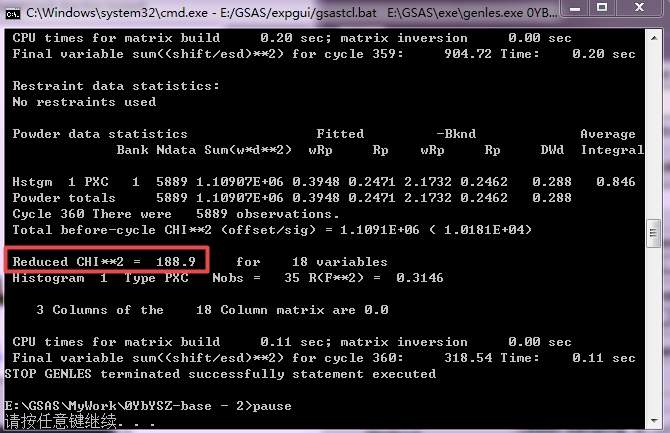The width and height of the screenshot is (670, 433).
Task: Click '3 Columns of the 18 Column matrix' line
Action: point(212,310)
